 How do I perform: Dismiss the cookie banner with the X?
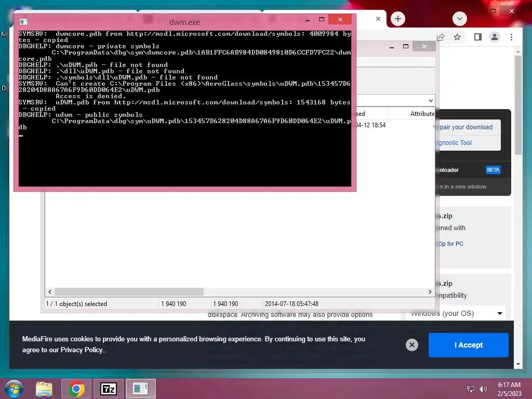click(412, 345)
